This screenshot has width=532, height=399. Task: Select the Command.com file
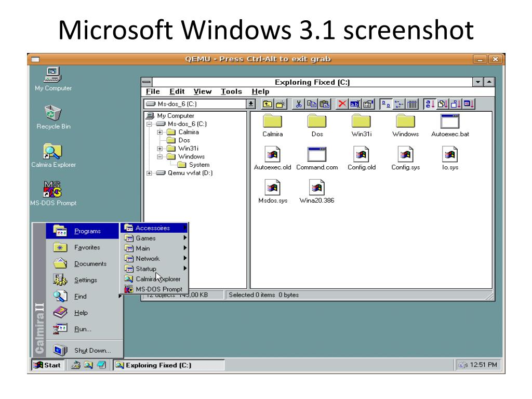point(317,158)
